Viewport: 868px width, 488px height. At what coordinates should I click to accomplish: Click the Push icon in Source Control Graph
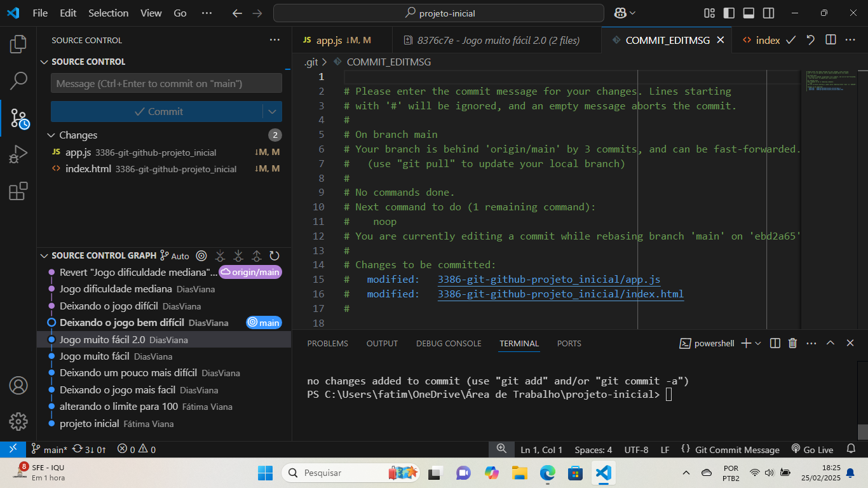(x=257, y=255)
